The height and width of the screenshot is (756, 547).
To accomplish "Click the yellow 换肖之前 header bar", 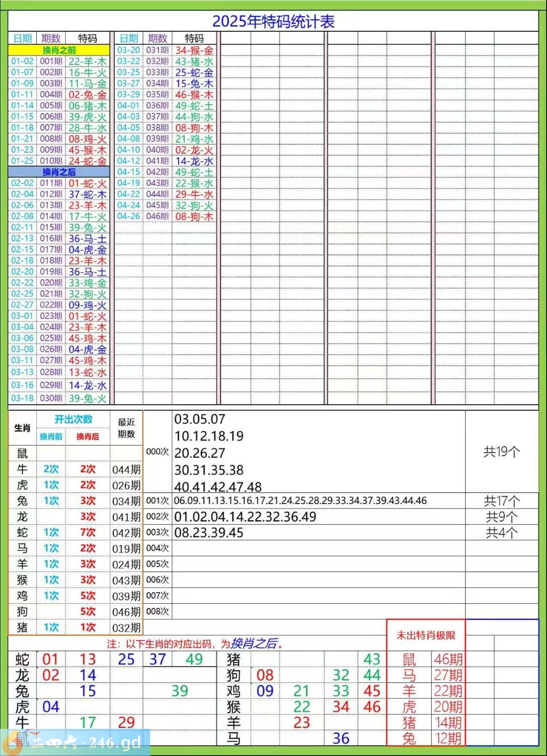I will pyautogui.click(x=59, y=50).
